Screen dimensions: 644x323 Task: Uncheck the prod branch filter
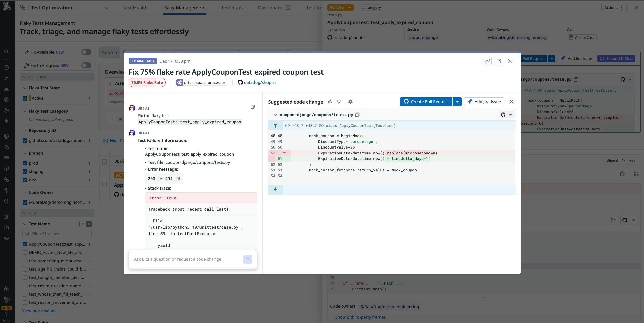click(25, 163)
